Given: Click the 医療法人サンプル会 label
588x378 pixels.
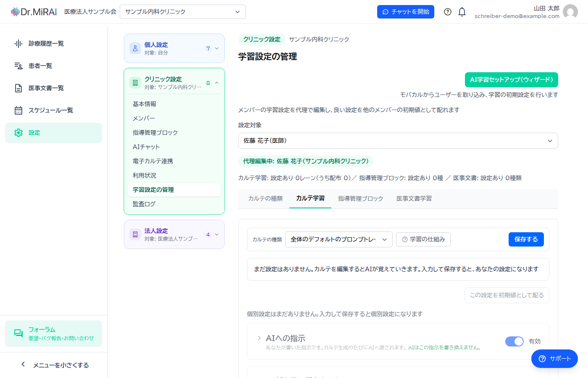Looking at the screenshot, I should [90, 12].
